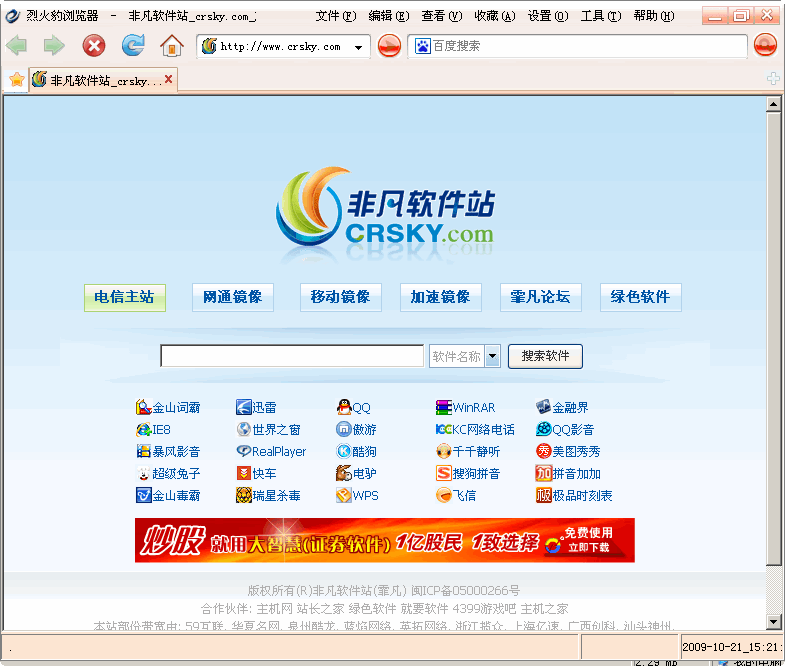Open the 设置(O) menu
Screen dimensions: 785x666
coord(548,16)
